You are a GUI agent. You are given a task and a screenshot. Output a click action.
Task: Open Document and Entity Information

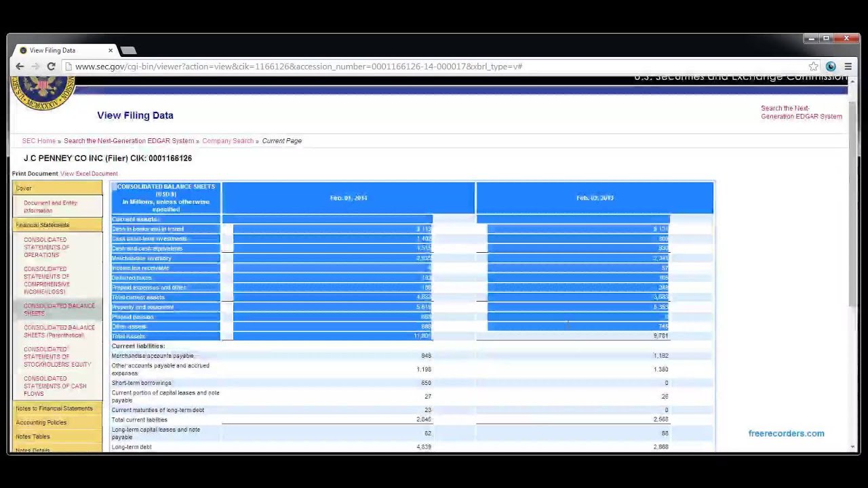(x=50, y=207)
